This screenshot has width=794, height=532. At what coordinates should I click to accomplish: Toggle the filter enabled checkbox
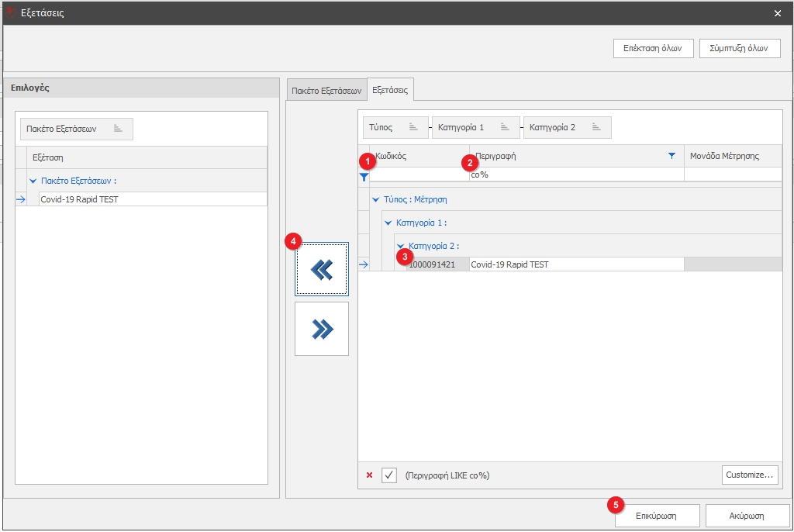click(x=389, y=475)
